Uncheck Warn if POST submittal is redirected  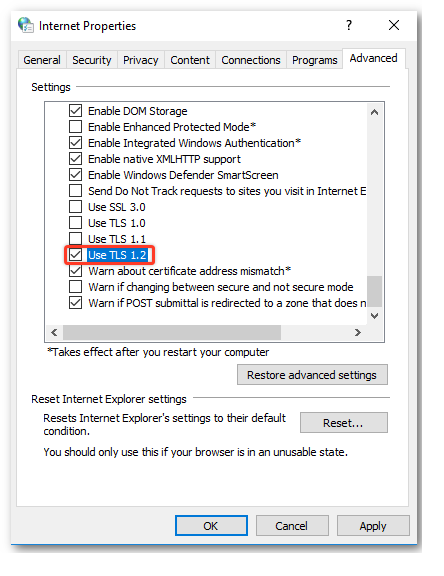[76, 303]
